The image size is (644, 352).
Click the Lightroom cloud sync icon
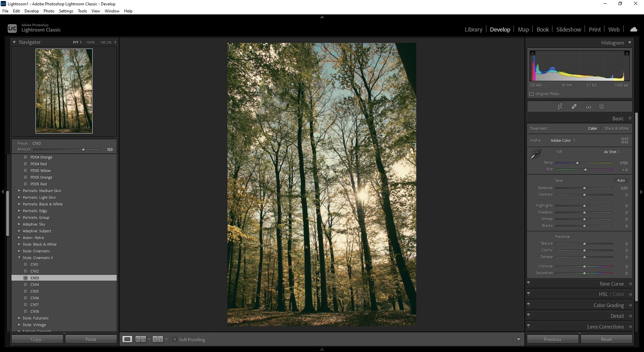point(634,29)
